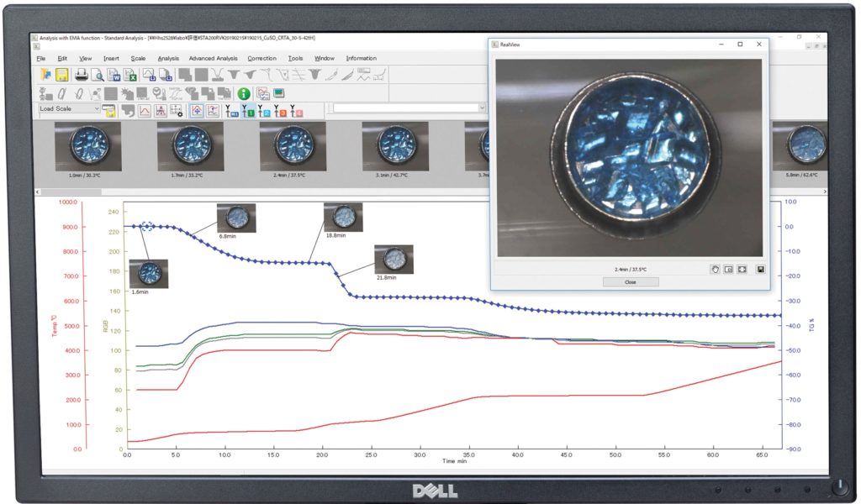Toggle the orange Y-axis 3 button
861x504 pixels.
(x=282, y=110)
